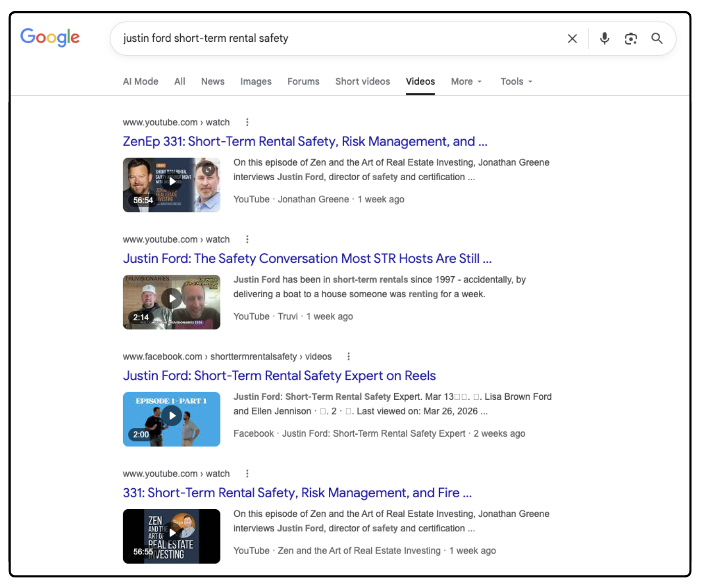The image size is (701, 588).
Task: Open three-dot menu for Truvi video result
Action: click(247, 239)
